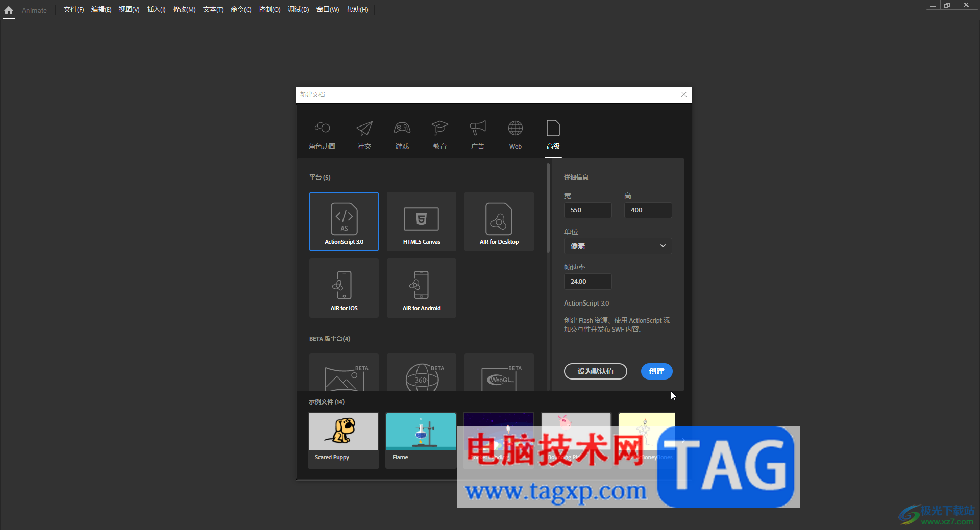Viewport: 980px width, 530px height.
Task: Choose the BETA image-icon platform tile
Action: (x=344, y=372)
